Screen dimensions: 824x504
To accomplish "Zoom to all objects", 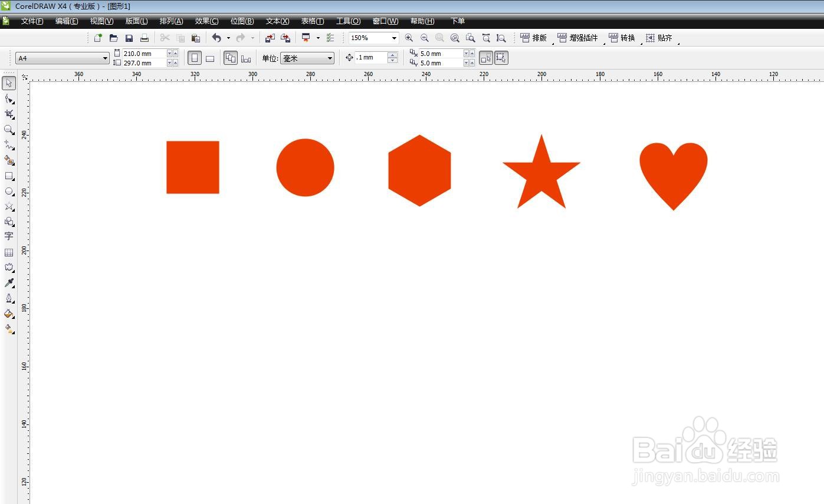I will coord(455,38).
